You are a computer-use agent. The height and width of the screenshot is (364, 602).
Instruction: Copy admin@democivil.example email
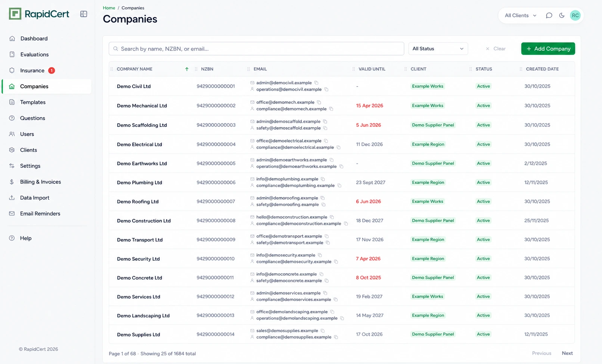click(x=316, y=83)
